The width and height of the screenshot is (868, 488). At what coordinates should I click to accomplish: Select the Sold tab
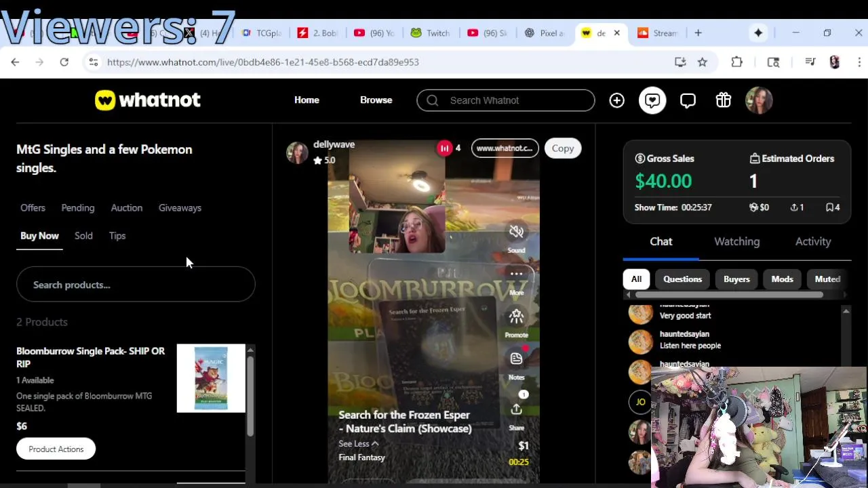click(x=83, y=236)
